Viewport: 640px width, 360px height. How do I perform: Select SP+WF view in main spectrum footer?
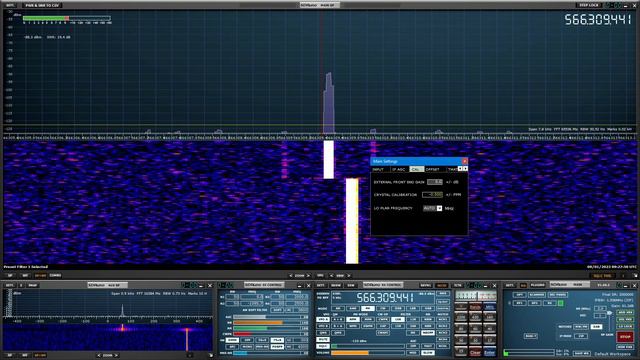click(x=40, y=276)
